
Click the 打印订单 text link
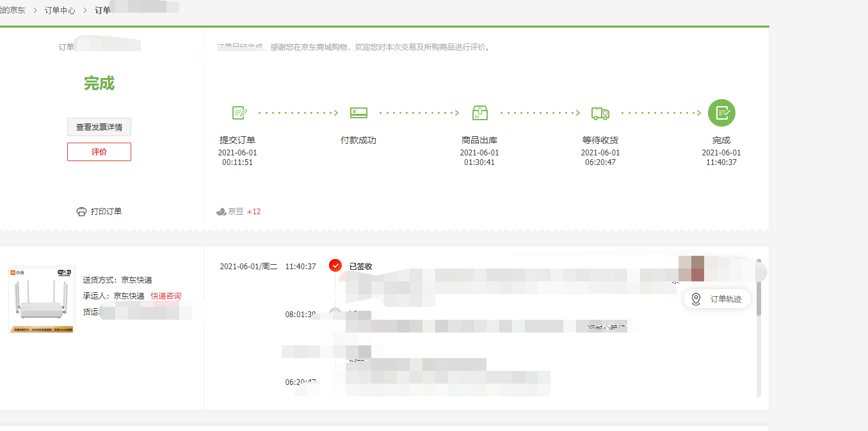point(106,212)
